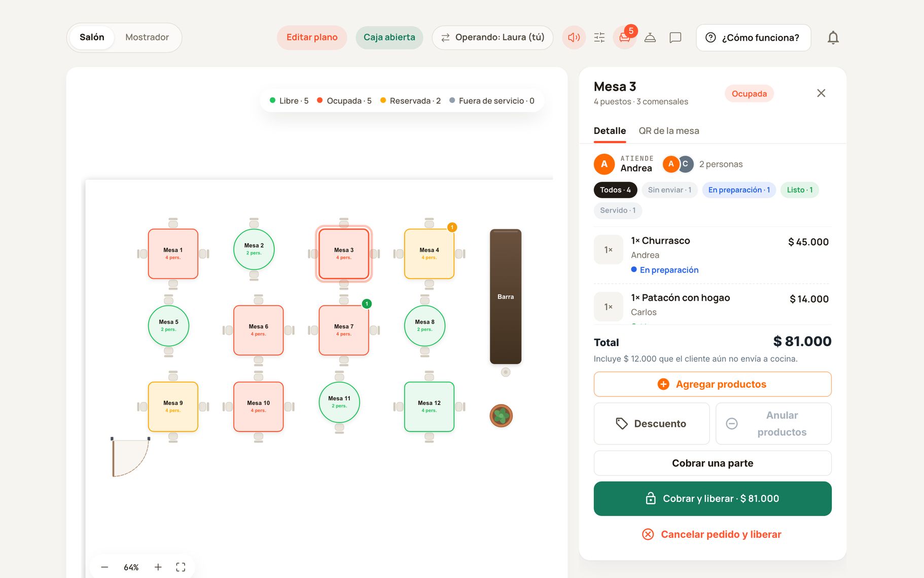The width and height of the screenshot is (924, 578).
Task: Open QR de la mesa tab
Action: click(669, 131)
